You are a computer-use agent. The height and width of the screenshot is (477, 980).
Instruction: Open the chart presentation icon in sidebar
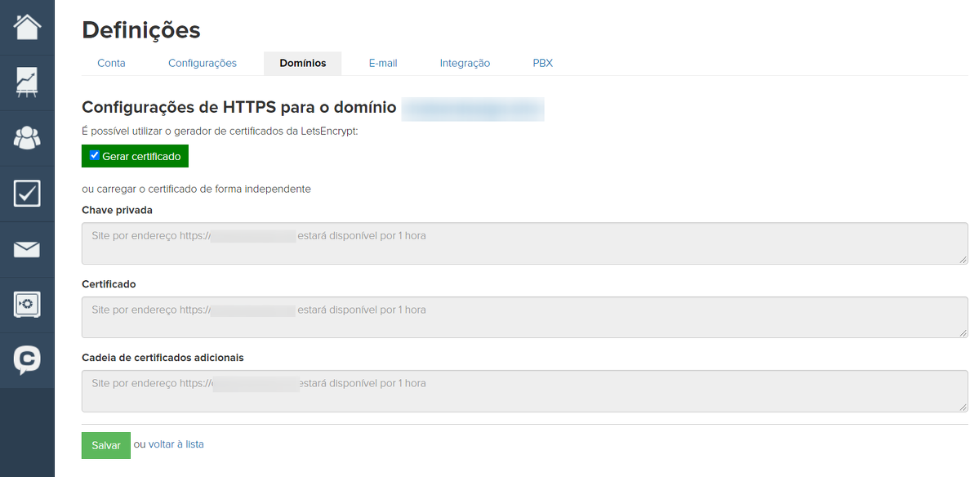pos(27,82)
